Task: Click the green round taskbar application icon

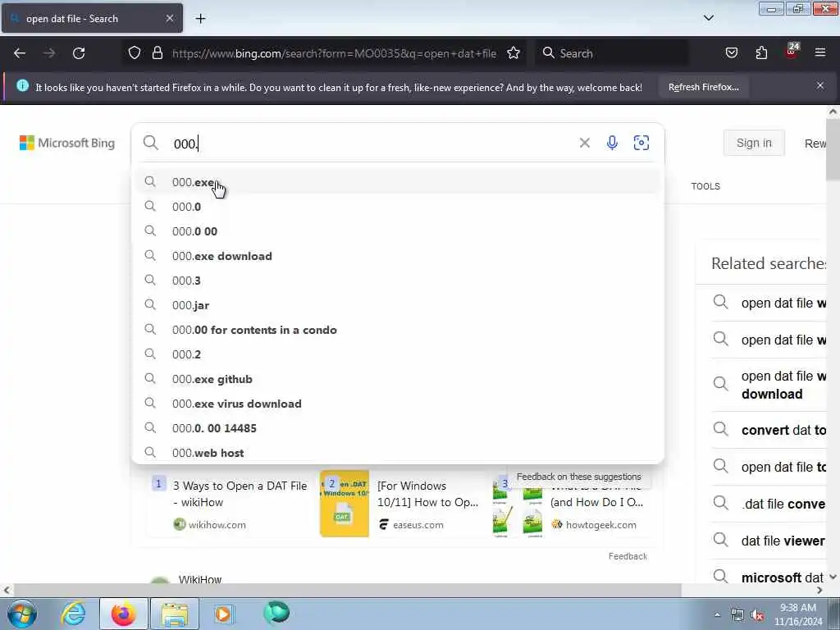Action: (276, 613)
